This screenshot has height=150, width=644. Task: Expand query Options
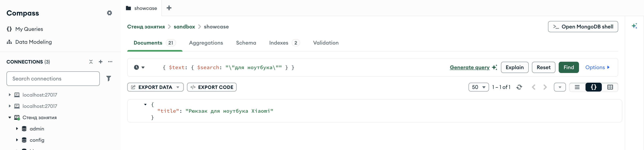[x=597, y=67]
